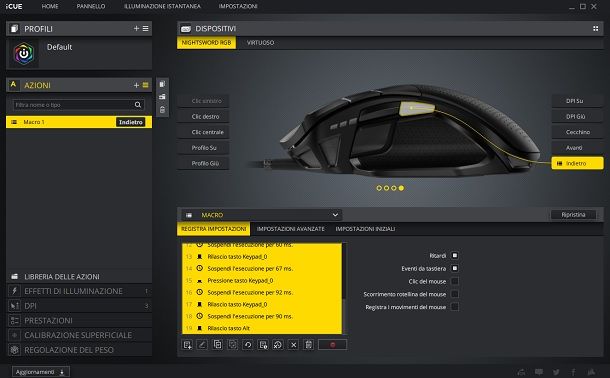Viewport: 610px width, 378px height.
Task: Click the trash icon beside the Azioni list
Action: point(162,110)
